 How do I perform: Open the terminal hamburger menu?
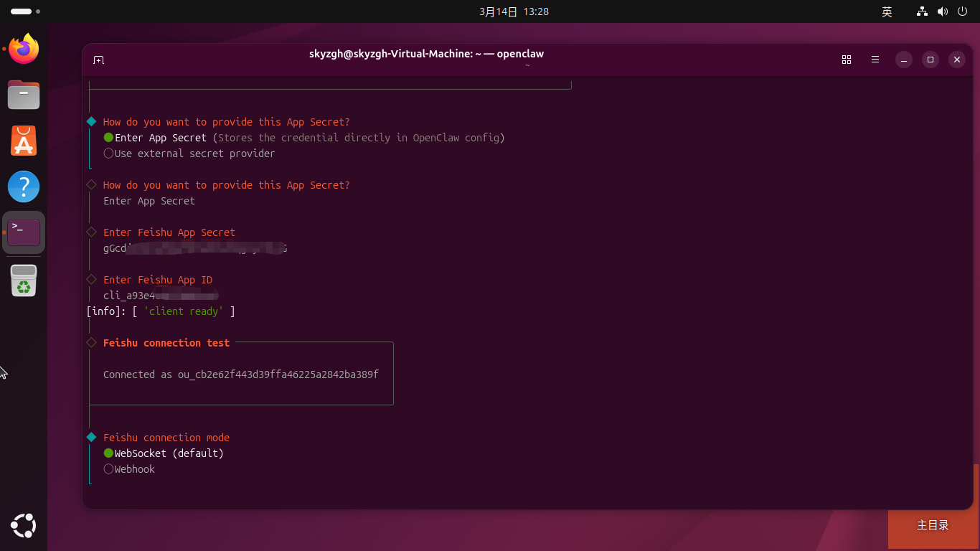pos(875,60)
